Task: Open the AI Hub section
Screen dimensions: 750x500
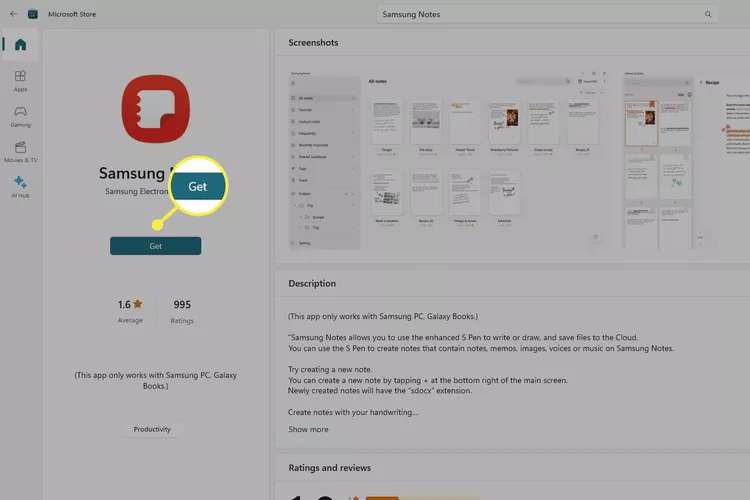Action: [x=20, y=186]
